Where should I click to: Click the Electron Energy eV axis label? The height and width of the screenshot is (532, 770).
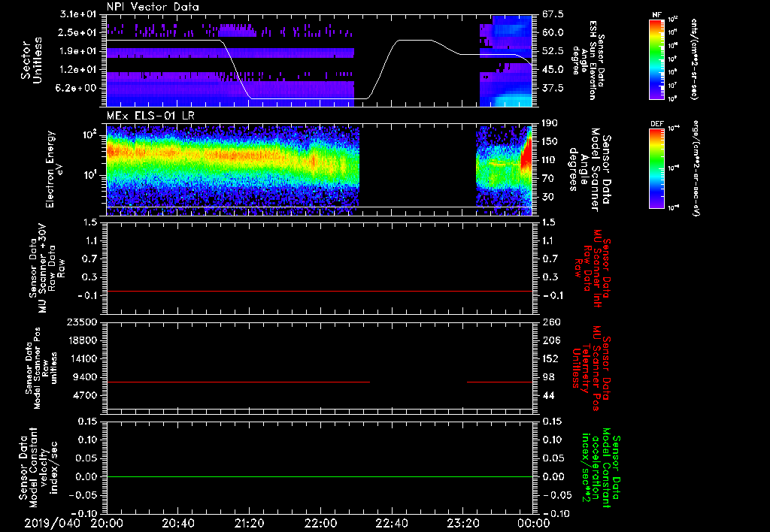coord(51,168)
